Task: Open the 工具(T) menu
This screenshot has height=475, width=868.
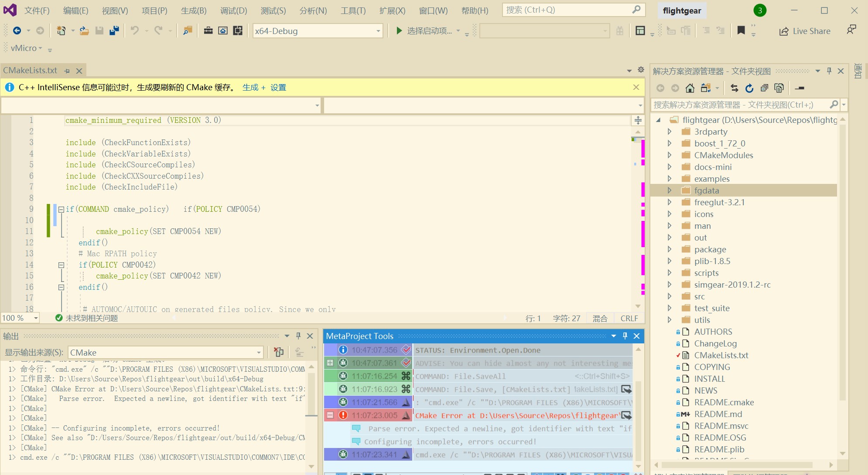Action: point(353,10)
